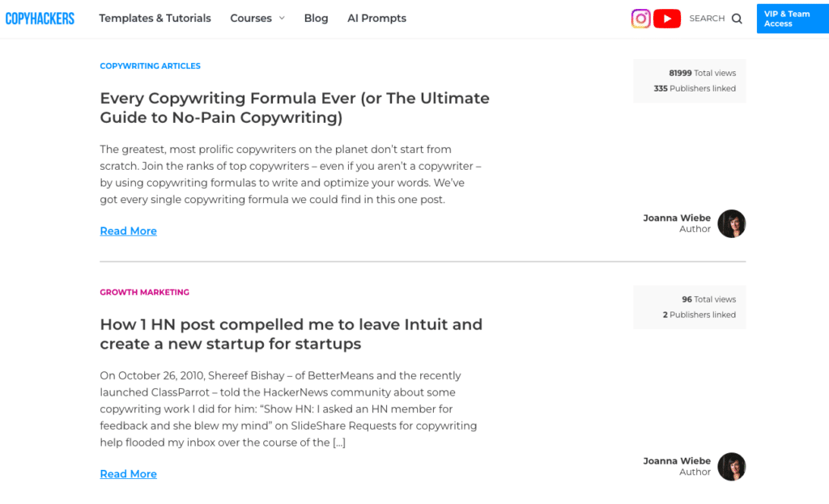Click Joanna Wiebe author name on first article

pyautogui.click(x=677, y=218)
